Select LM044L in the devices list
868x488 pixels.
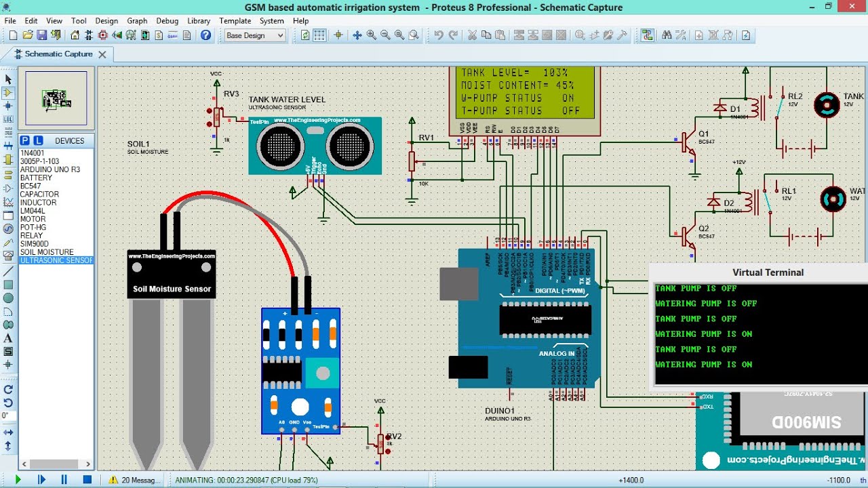click(56, 211)
